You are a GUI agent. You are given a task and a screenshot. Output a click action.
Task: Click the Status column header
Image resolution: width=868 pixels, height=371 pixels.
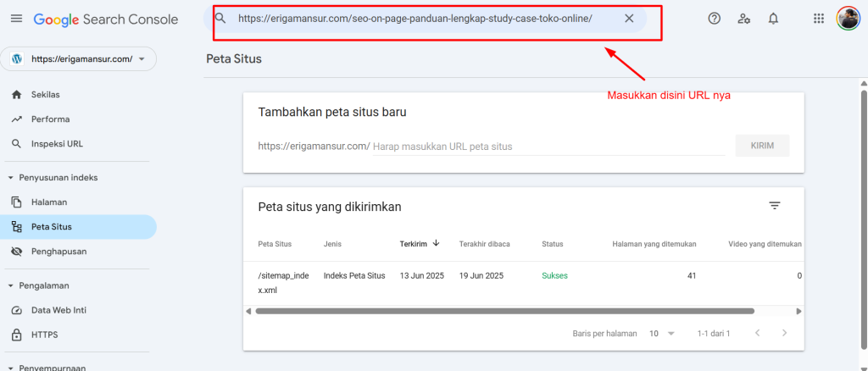(x=553, y=244)
